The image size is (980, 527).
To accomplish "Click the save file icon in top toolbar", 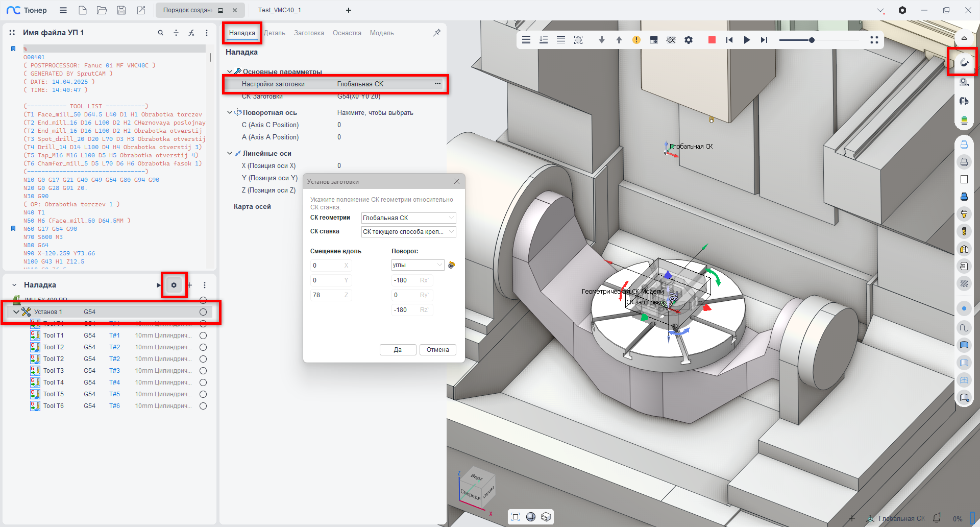I will [x=121, y=10].
